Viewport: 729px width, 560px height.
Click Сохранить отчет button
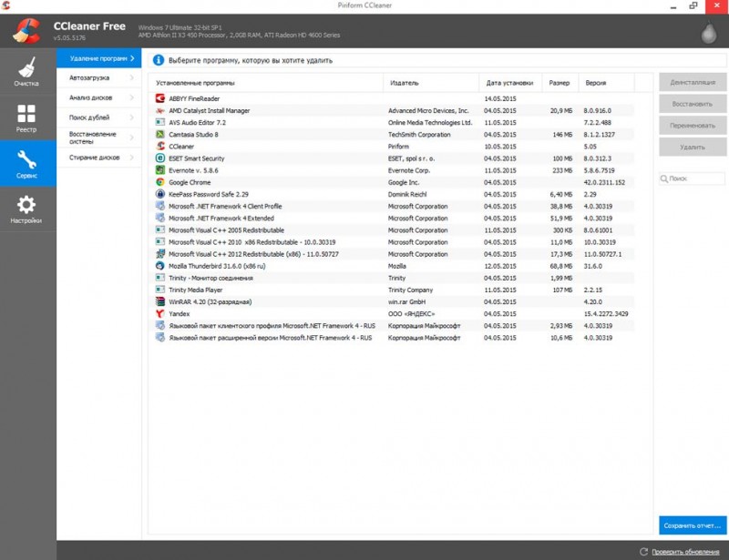pyautogui.click(x=693, y=525)
